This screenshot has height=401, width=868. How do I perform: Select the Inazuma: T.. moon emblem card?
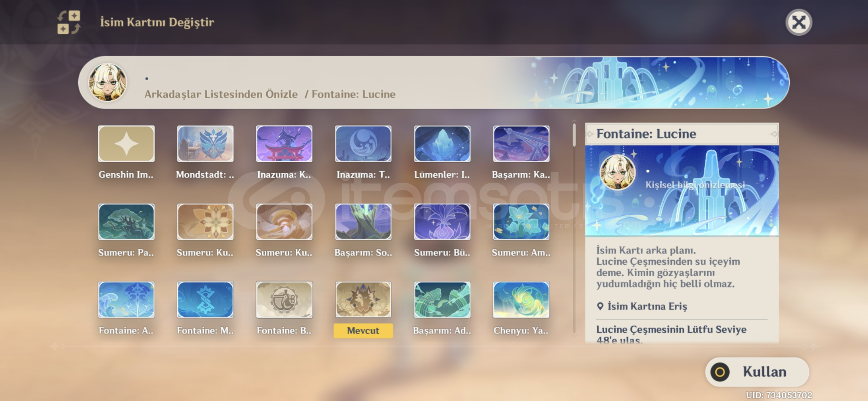(363, 144)
